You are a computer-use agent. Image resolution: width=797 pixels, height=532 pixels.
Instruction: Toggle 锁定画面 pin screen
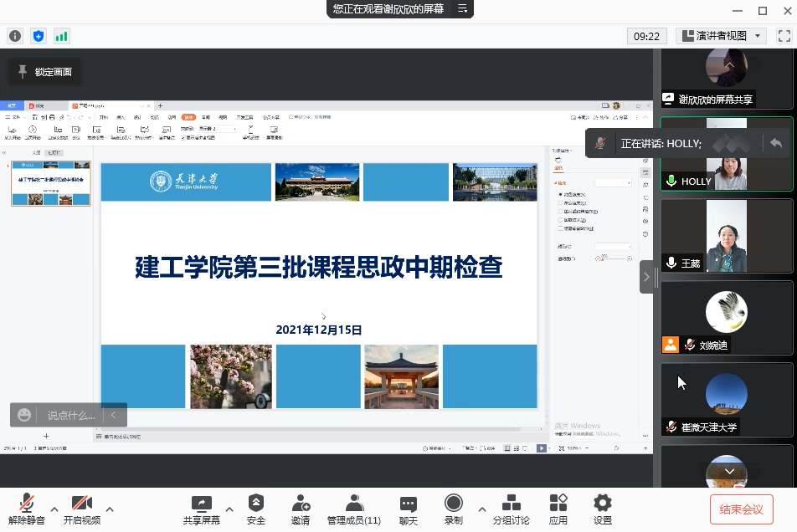pos(45,72)
